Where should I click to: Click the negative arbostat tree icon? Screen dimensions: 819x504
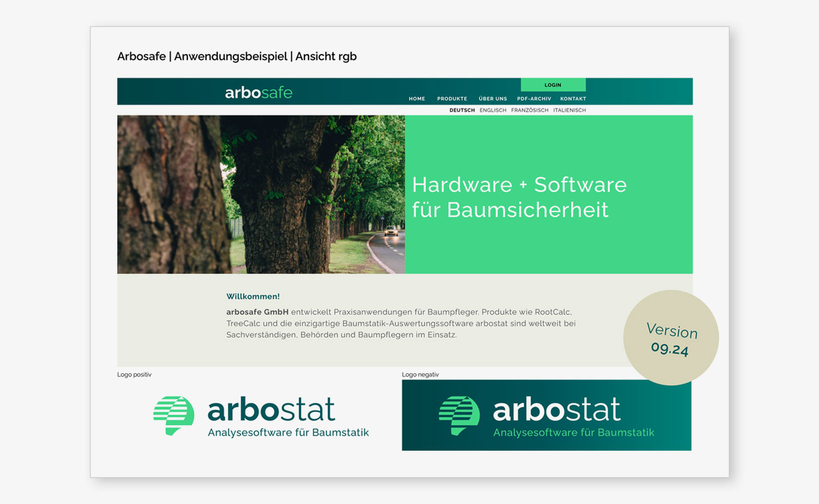tap(459, 415)
